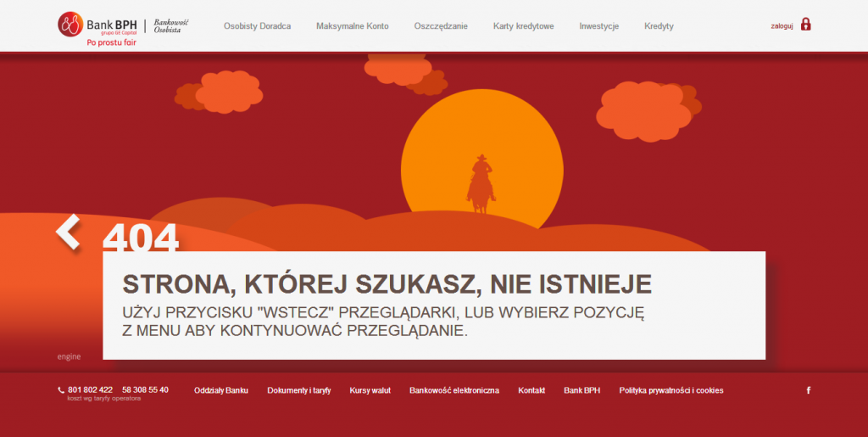868x437 pixels.
Task: Go to Bankowość elektroniczna link
Action: click(453, 390)
